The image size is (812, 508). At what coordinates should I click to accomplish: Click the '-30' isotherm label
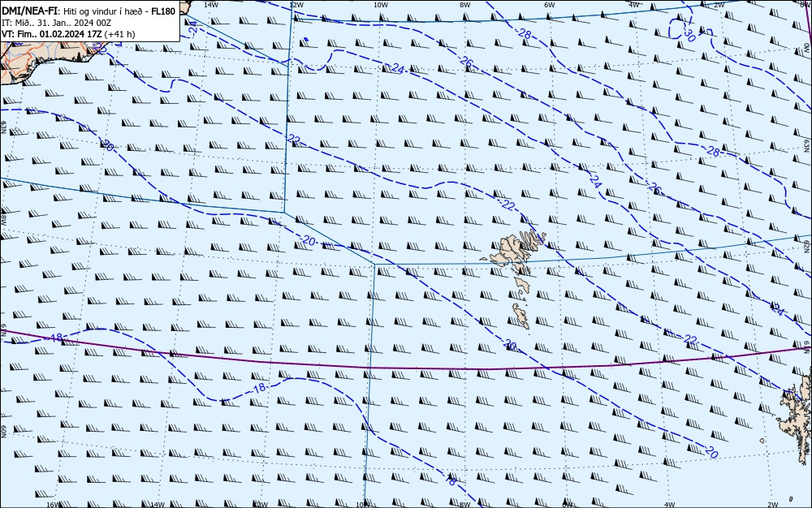[688, 35]
